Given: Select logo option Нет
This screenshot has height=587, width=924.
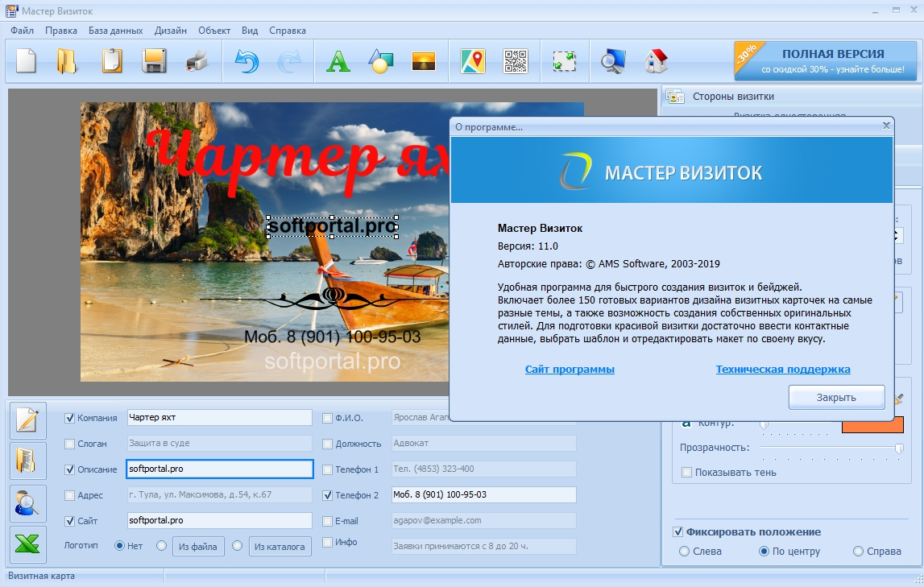Looking at the screenshot, I should click(x=119, y=546).
